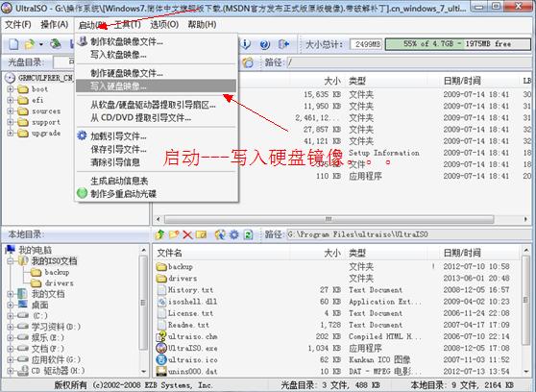Screen dimensions: 536x392
Task: Choose 从 CD/DVD 提取引导文件... entry
Action: (156, 118)
